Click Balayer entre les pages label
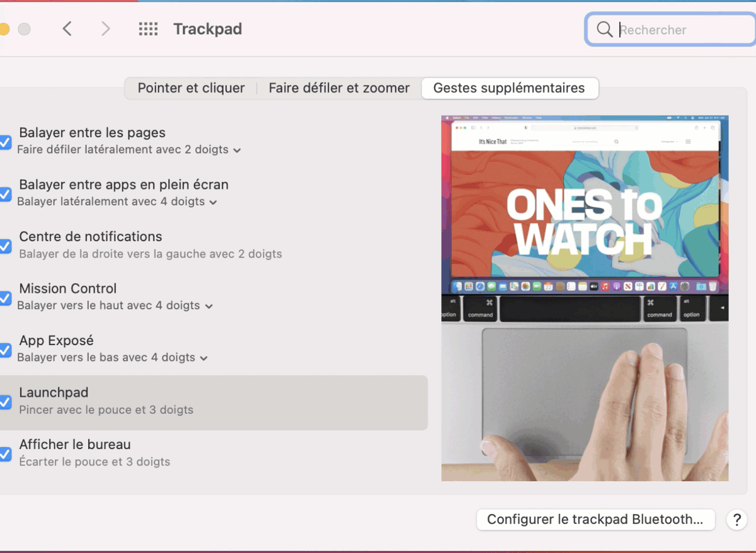This screenshot has width=756, height=553. click(93, 133)
